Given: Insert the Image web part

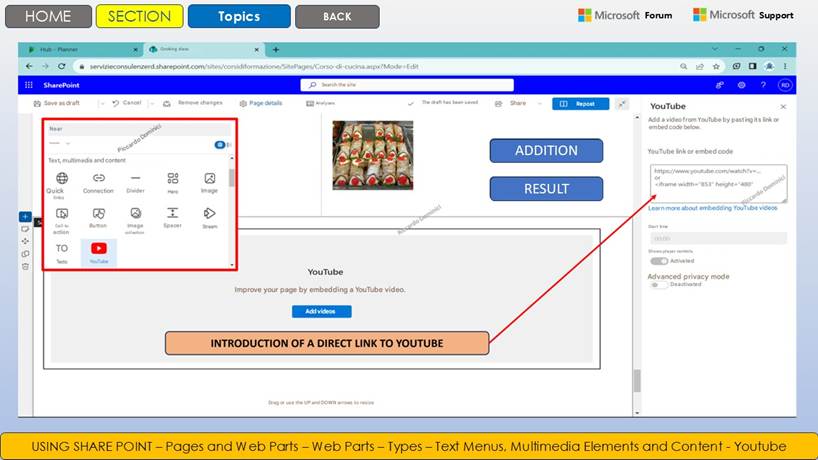Looking at the screenshot, I should click(209, 178).
